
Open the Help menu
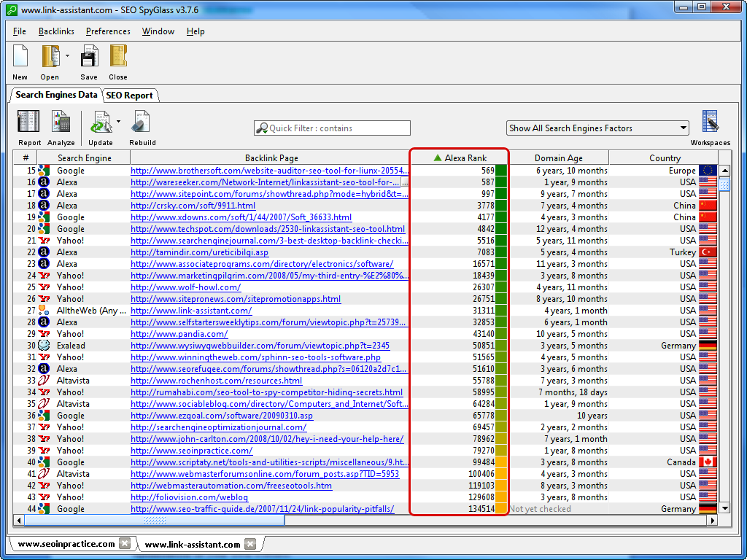coord(196,31)
